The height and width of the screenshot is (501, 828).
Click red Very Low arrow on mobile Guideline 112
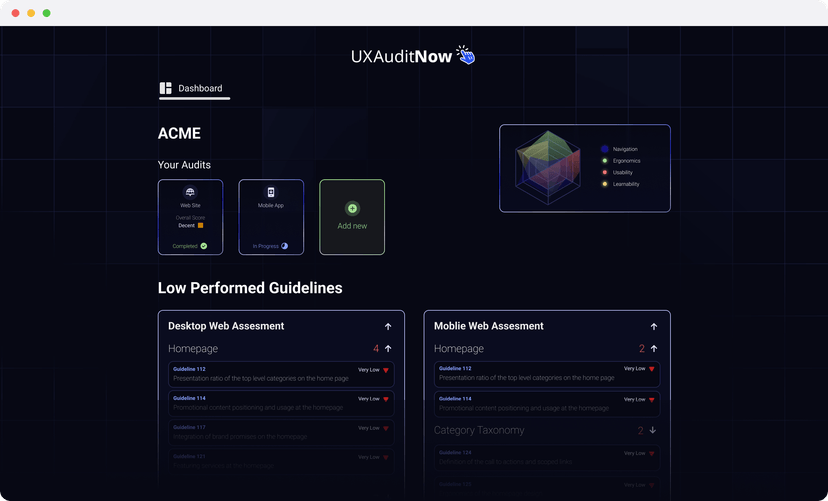(x=652, y=370)
